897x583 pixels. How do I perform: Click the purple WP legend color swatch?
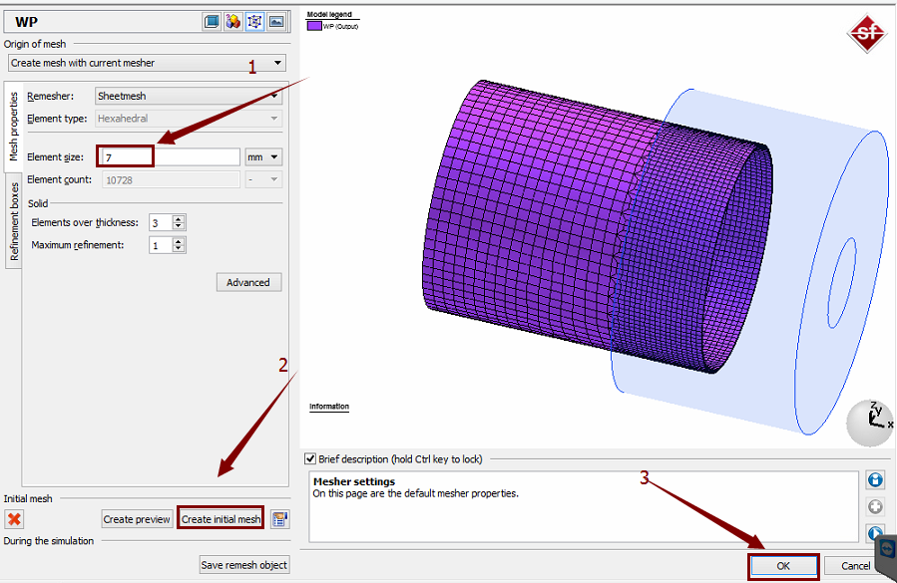click(x=314, y=26)
